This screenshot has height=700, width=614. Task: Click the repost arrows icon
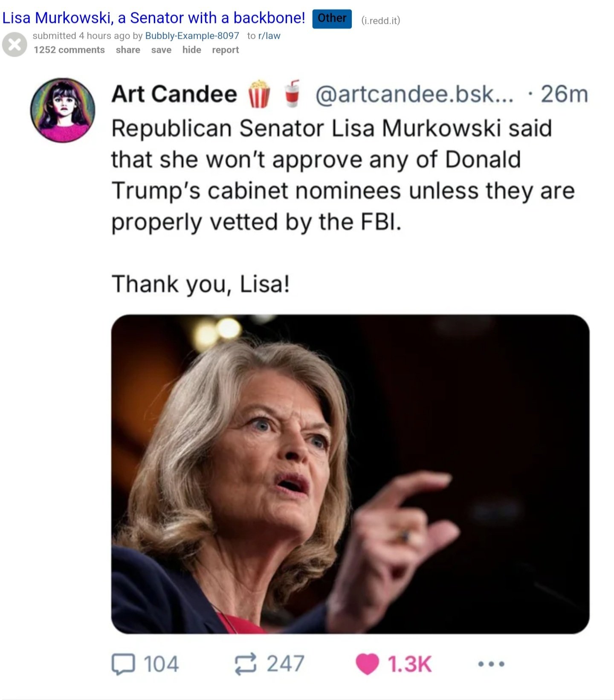coord(246,664)
